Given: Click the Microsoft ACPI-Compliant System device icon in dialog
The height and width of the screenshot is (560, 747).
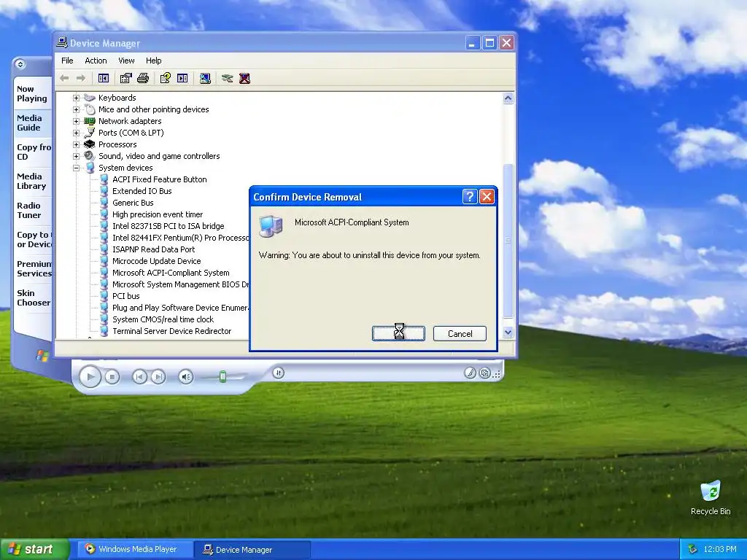Looking at the screenshot, I should [x=271, y=226].
